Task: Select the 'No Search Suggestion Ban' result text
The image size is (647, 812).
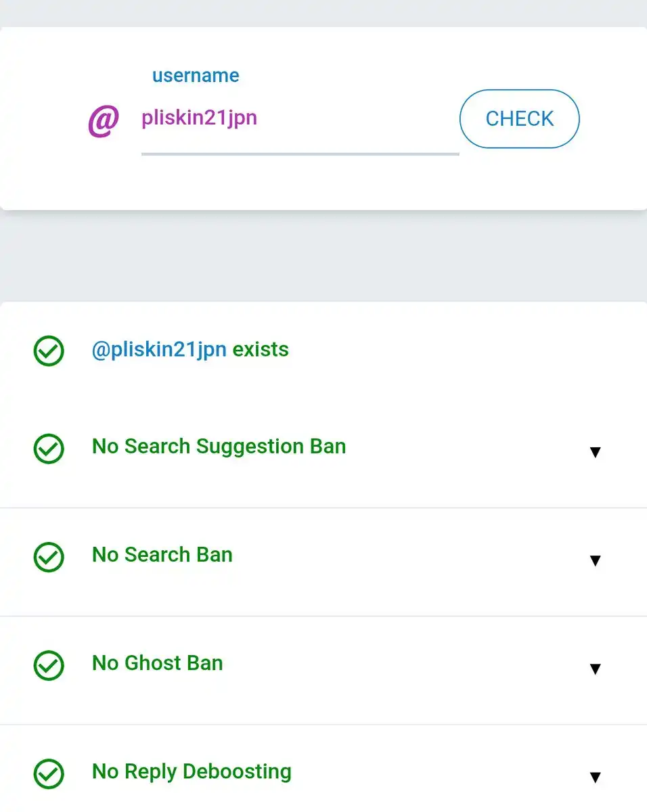Action: (219, 447)
